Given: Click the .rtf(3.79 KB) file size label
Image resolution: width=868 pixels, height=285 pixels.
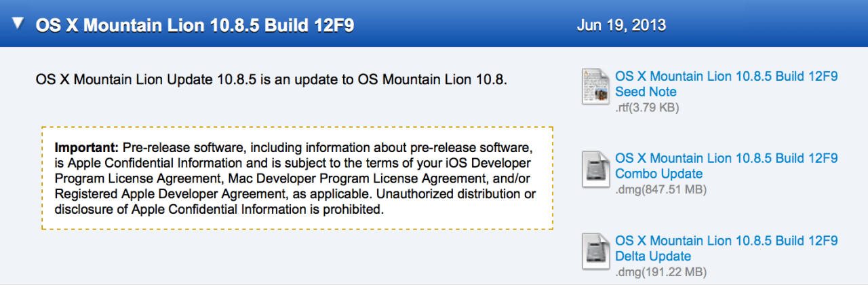Looking at the screenshot, I should [x=647, y=107].
